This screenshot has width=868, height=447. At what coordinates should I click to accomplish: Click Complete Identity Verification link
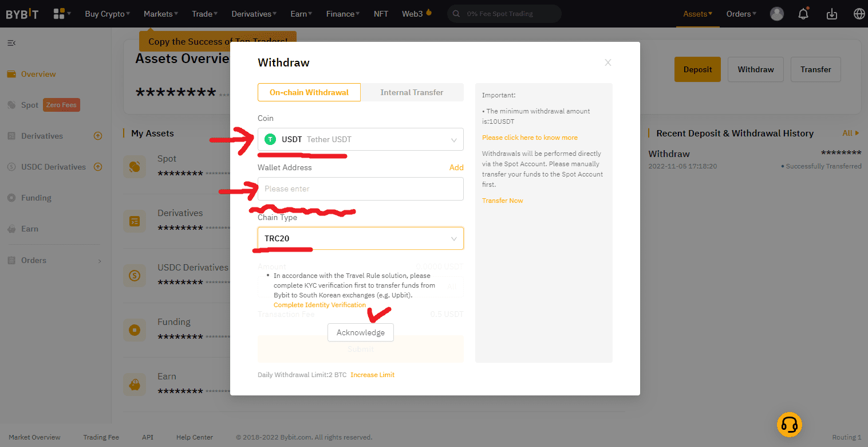coord(319,305)
